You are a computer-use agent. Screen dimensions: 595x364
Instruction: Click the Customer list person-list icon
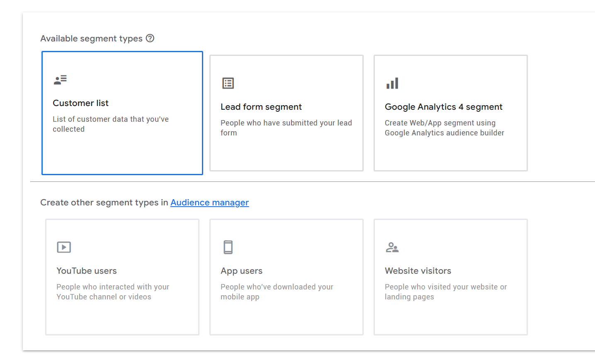tap(60, 80)
